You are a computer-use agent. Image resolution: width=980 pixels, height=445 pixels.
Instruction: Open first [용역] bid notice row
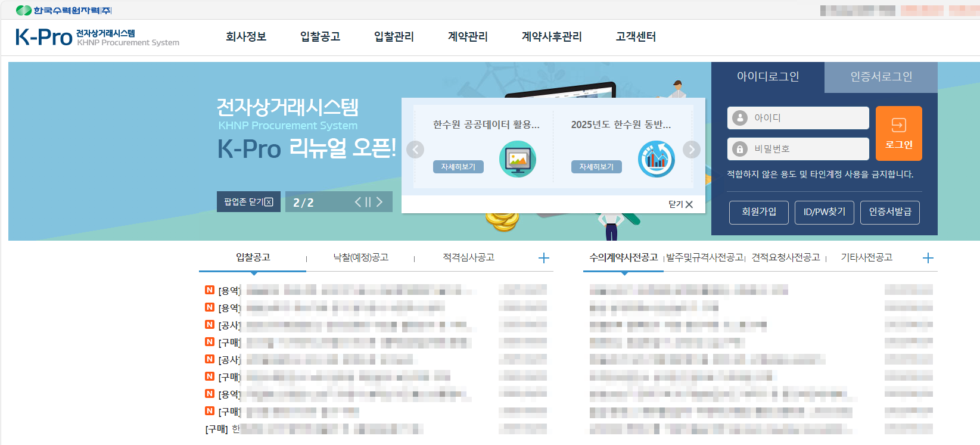click(x=375, y=291)
